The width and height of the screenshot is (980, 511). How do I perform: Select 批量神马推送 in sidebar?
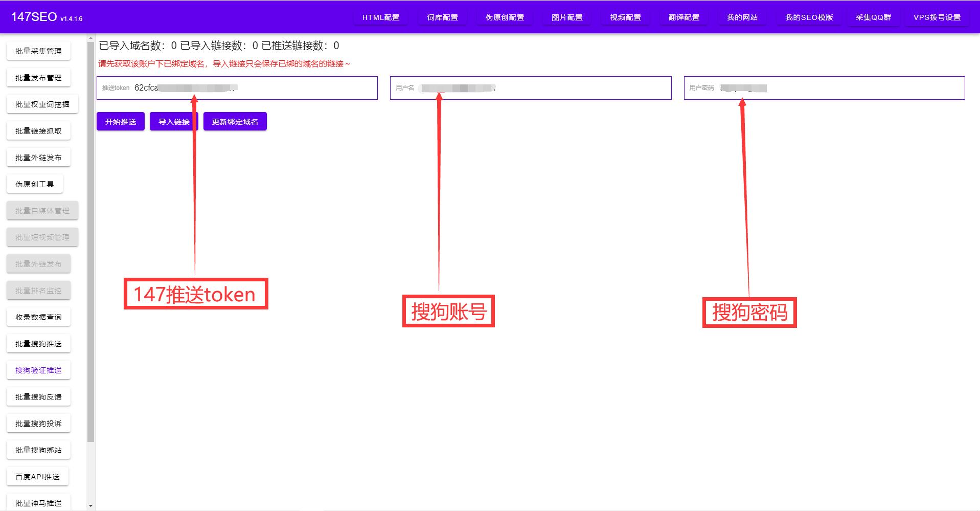tap(38, 503)
